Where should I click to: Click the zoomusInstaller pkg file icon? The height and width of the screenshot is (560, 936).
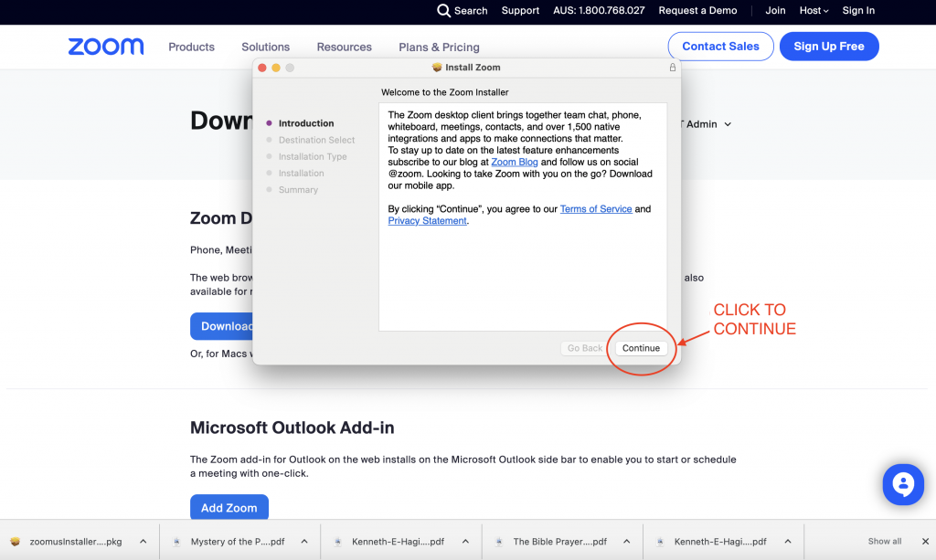15,542
